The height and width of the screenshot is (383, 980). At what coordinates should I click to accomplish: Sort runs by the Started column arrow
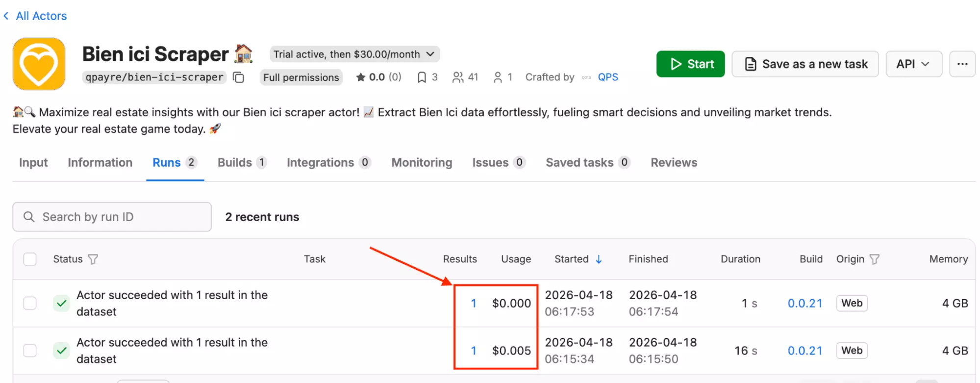[x=599, y=259]
